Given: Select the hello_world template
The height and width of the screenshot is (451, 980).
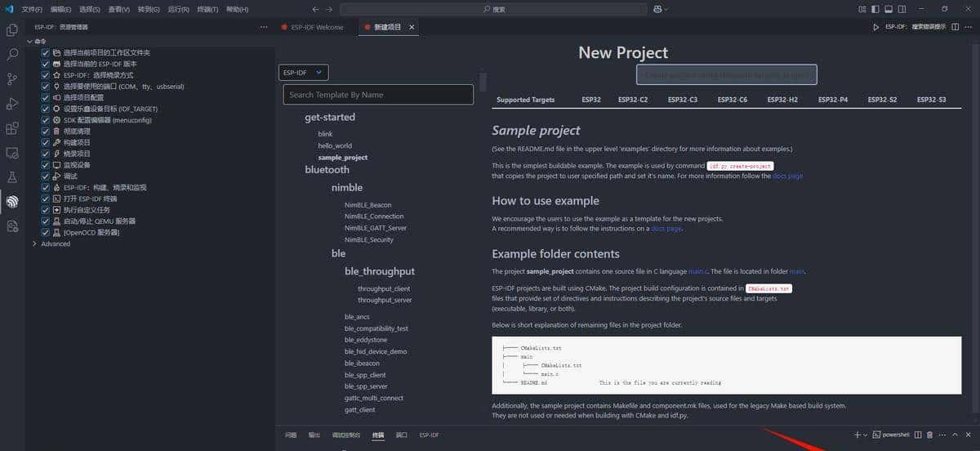Looking at the screenshot, I should (x=335, y=145).
